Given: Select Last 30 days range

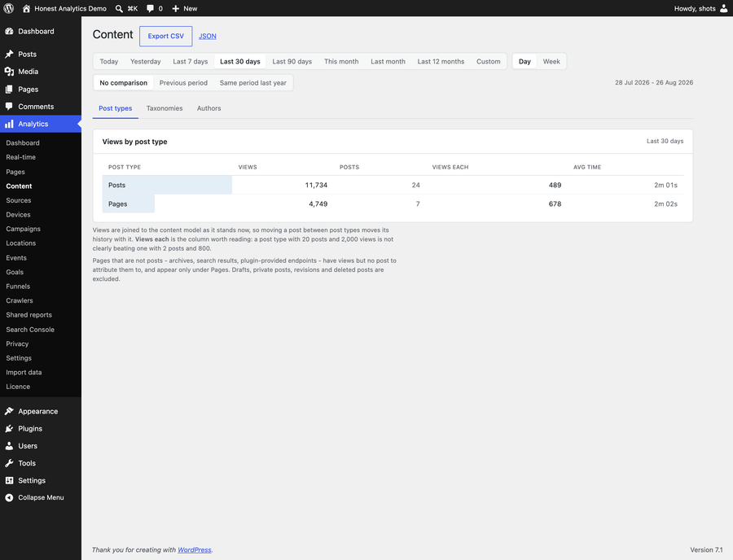Looking at the screenshot, I should [240, 61].
